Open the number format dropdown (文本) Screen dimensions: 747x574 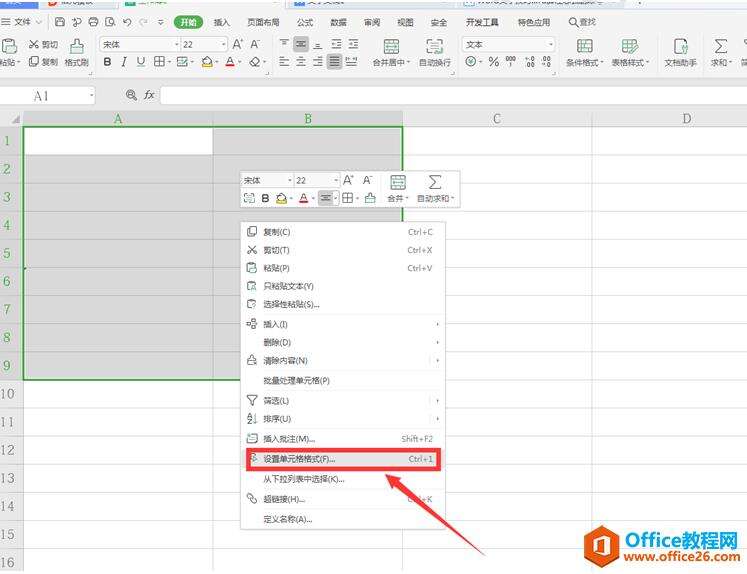[551, 44]
